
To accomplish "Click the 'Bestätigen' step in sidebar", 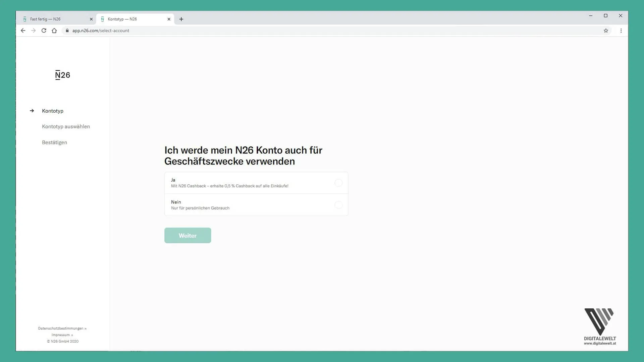I will tap(54, 142).
